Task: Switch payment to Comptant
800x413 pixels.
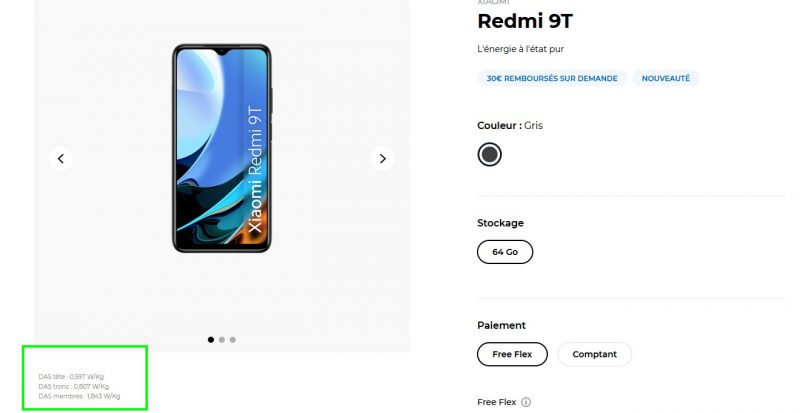Action: (594, 354)
